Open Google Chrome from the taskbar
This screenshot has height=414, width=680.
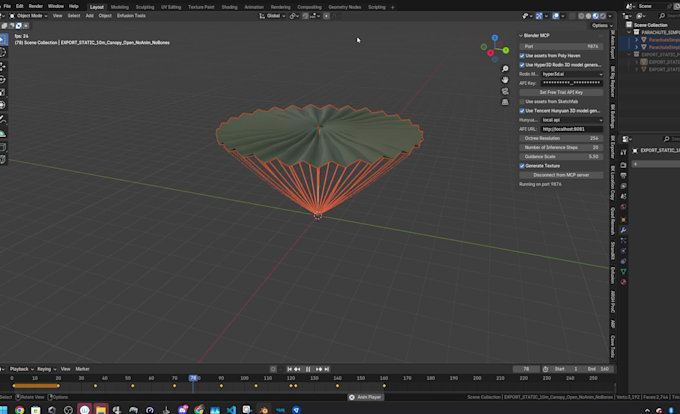(x=20, y=410)
